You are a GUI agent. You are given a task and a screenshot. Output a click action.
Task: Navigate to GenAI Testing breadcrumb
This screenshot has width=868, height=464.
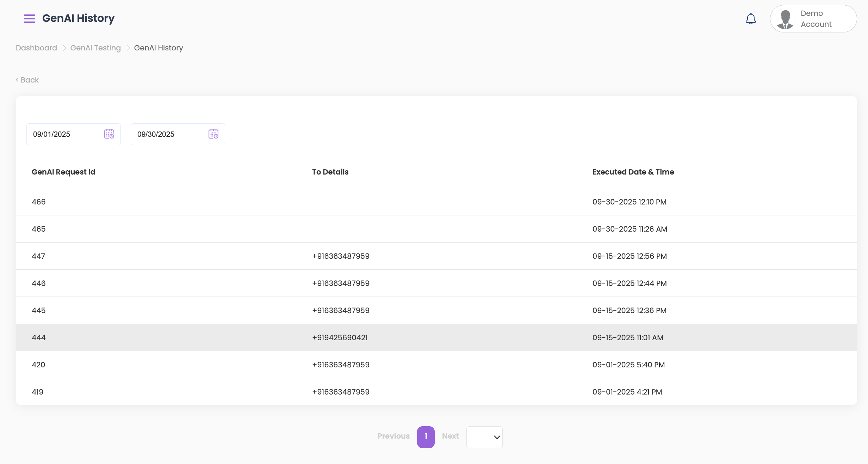pyautogui.click(x=95, y=48)
